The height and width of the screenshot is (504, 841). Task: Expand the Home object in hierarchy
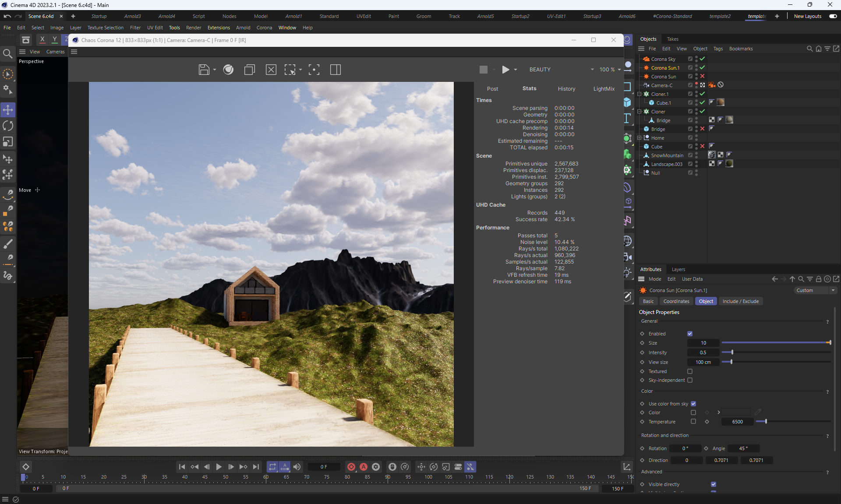(x=640, y=138)
